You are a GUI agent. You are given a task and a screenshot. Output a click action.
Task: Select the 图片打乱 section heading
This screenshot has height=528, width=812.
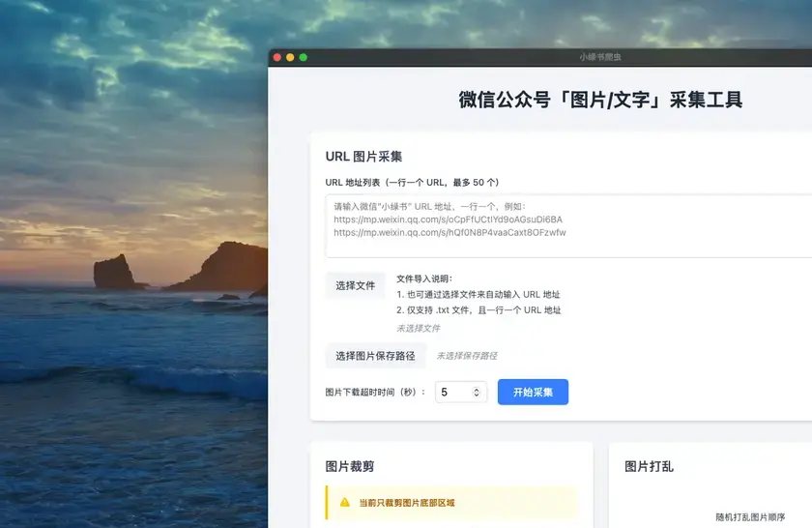[x=649, y=466]
